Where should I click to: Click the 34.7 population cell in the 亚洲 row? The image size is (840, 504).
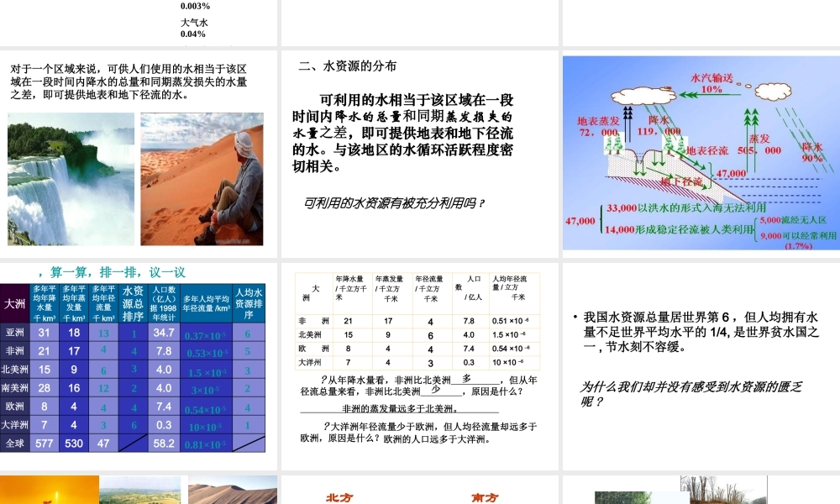pyautogui.click(x=164, y=332)
